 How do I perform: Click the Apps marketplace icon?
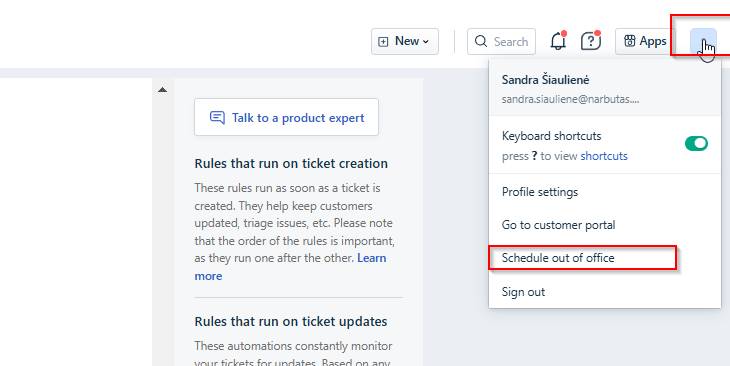(x=629, y=41)
